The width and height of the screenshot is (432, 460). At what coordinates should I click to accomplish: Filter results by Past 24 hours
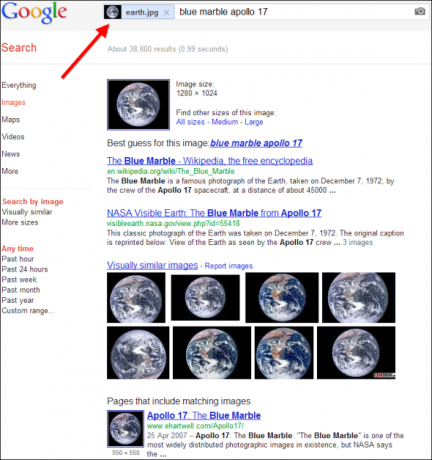pos(25,269)
